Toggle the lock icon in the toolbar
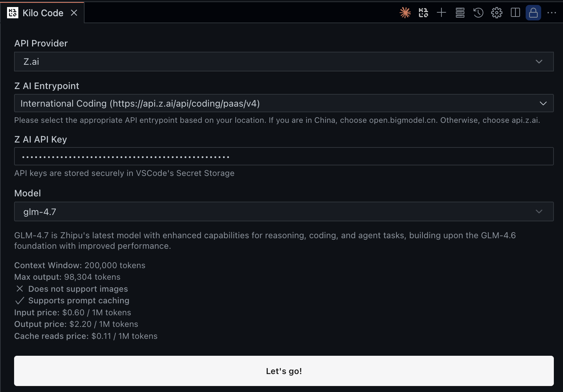The height and width of the screenshot is (392, 563). pyautogui.click(x=533, y=13)
